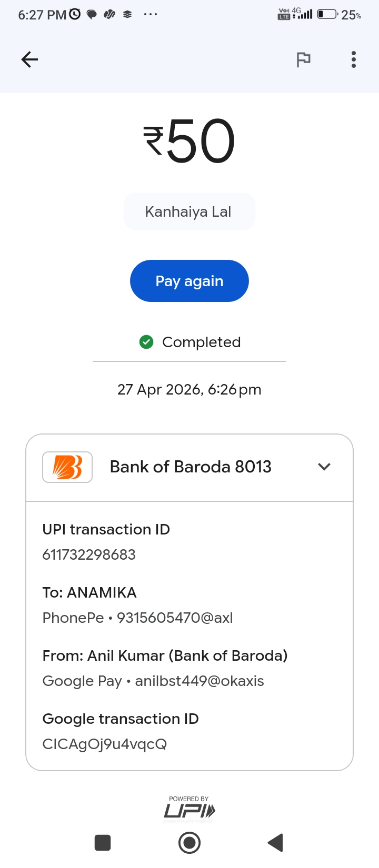Tap the Google transaction ID CICAgOj9u4vqcQ
This screenshot has width=379, height=868.
[x=105, y=744]
